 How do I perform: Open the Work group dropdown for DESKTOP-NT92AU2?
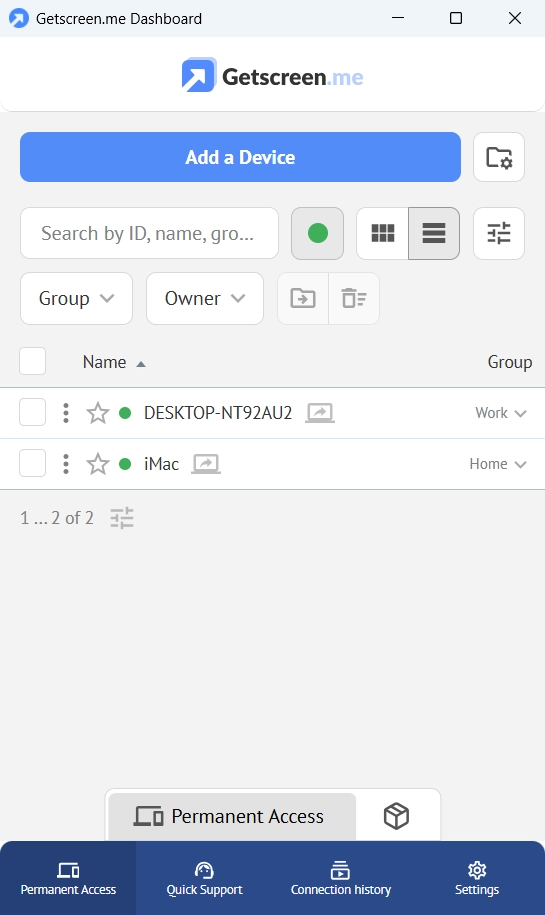501,413
